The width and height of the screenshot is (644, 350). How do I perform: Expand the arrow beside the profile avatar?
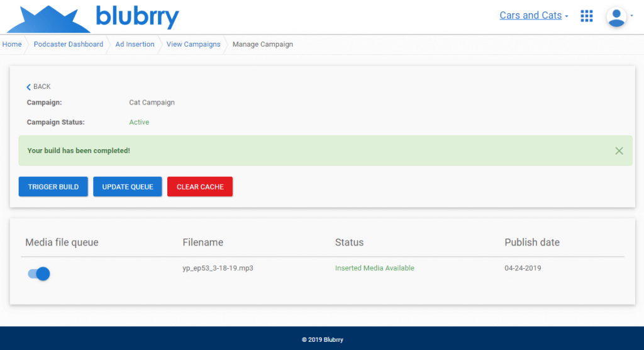coord(631,16)
